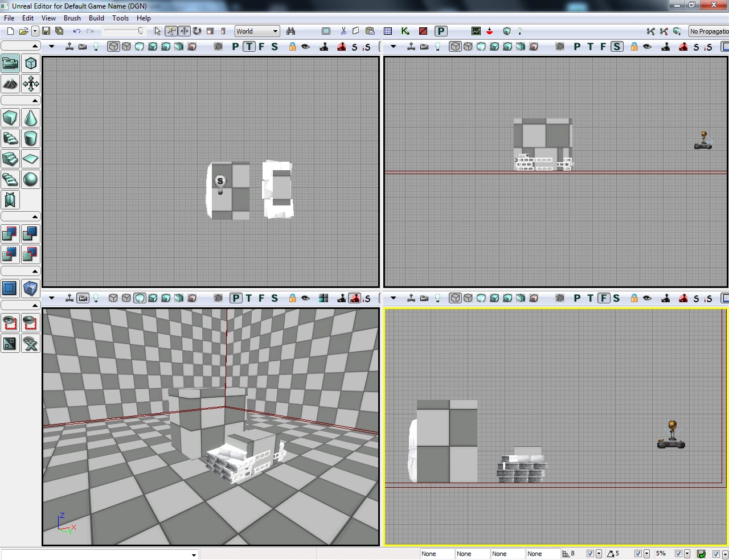Image resolution: width=729 pixels, height=560 pixels.
Task: Click the slider in the main toolbar
Action: (x=124, y=31)
